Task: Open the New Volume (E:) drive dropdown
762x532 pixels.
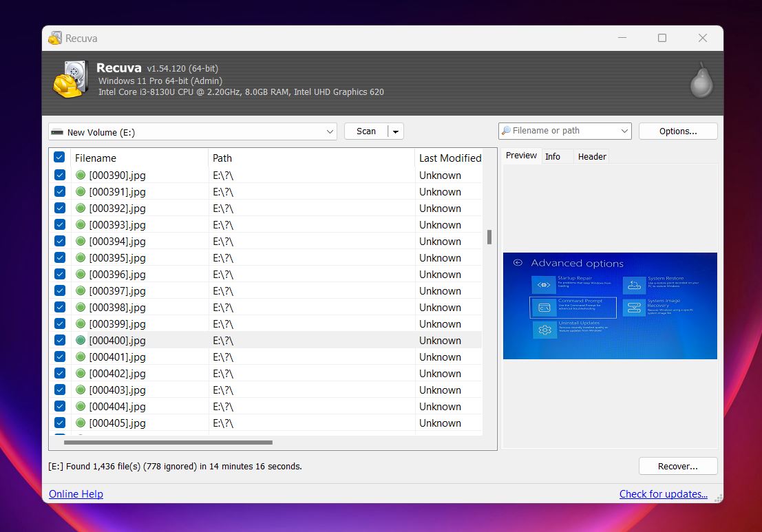Action: pos(330,131)
